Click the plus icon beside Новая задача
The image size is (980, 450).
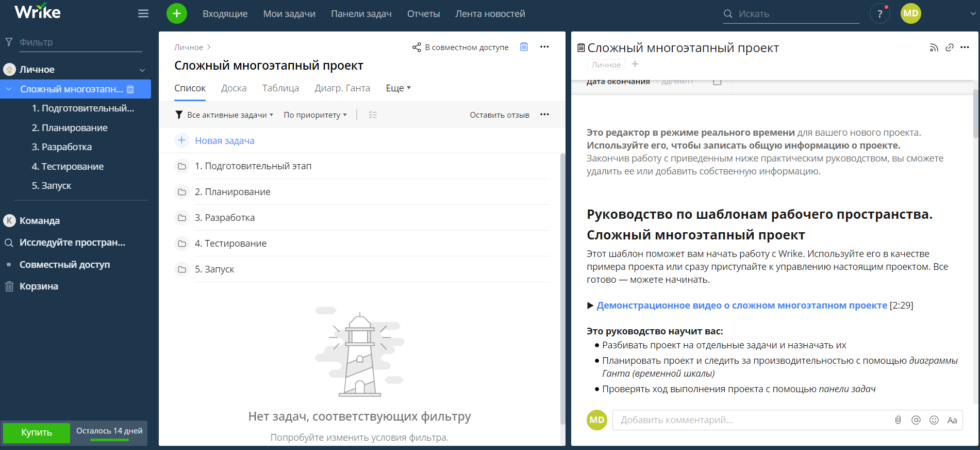[x=181, y=140]
